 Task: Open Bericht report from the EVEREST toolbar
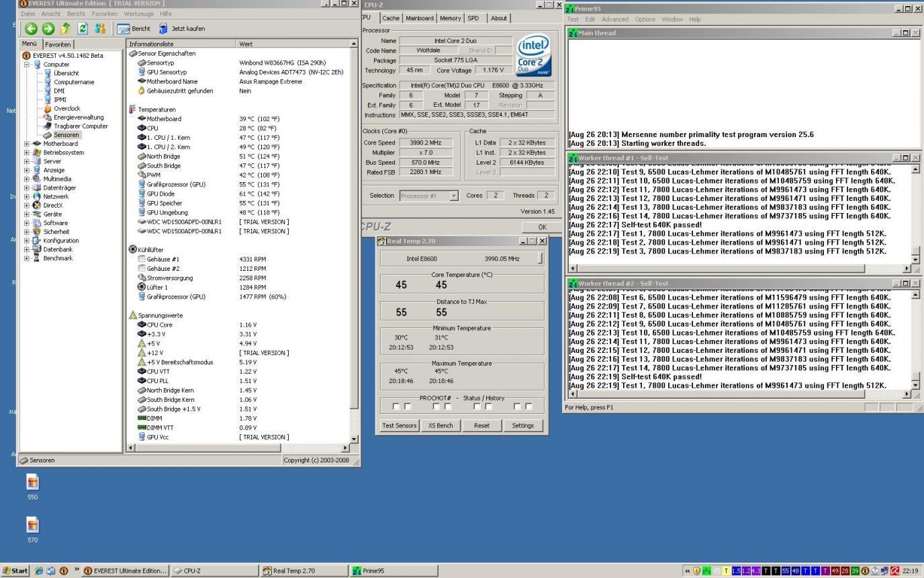(x=134, y=28)
